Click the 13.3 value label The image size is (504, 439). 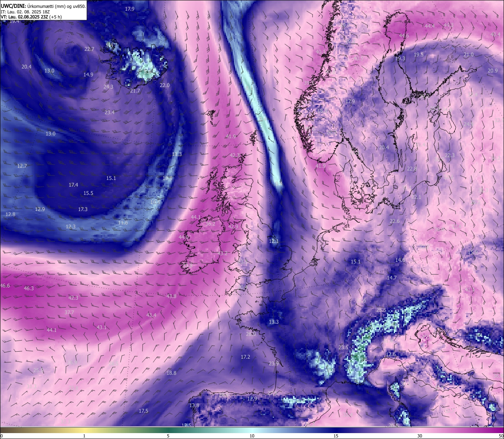pyautogui.click(x=274, y=322)
